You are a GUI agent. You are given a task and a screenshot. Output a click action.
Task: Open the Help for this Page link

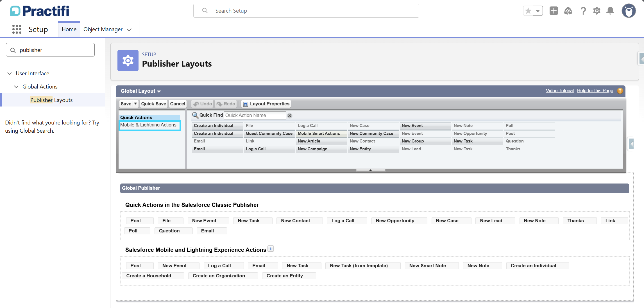595,90
